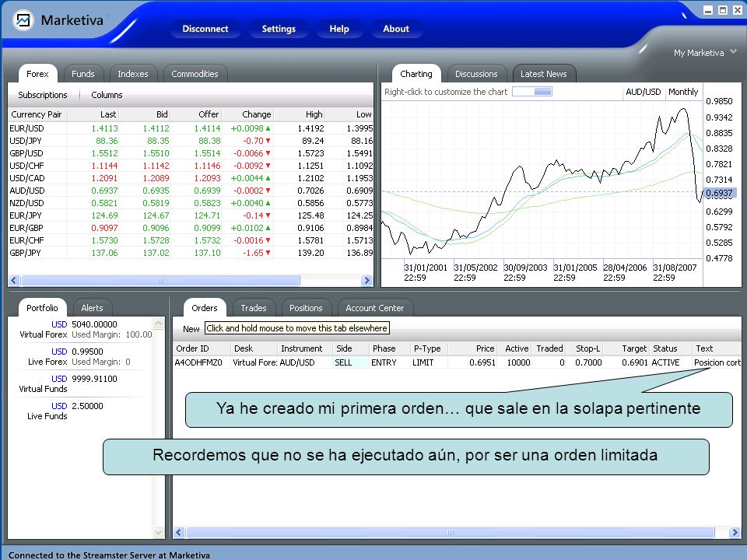Open the Help button

339,29
